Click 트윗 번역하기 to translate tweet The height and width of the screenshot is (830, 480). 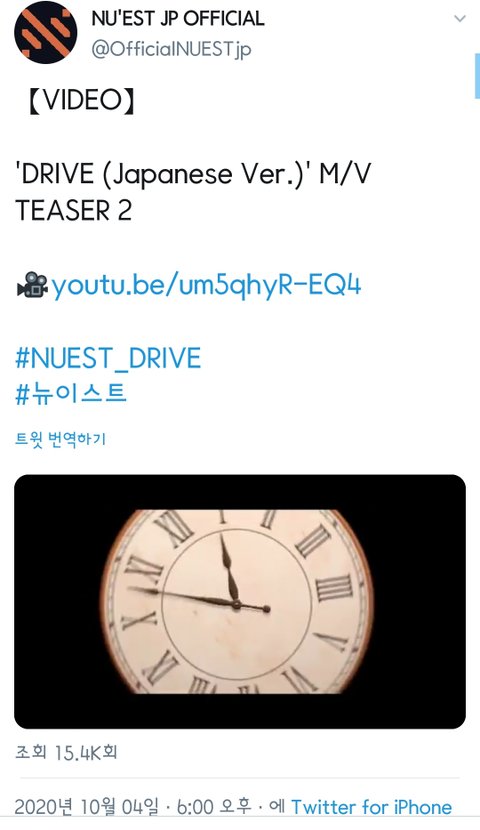coord(60,439)
